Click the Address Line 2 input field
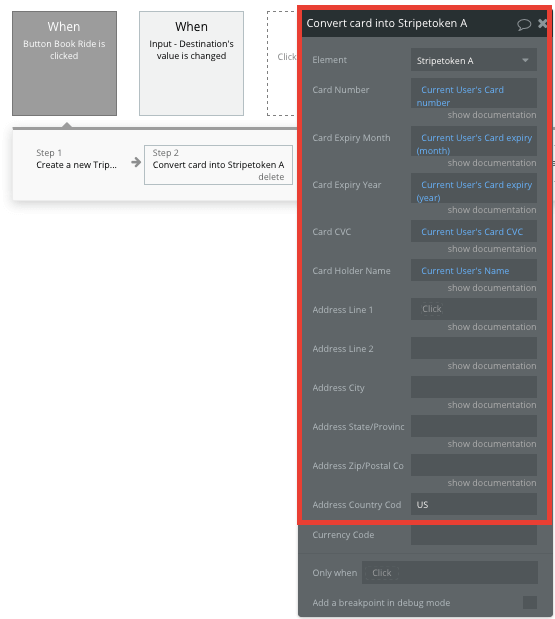555x619 pixels. [474, 348]
